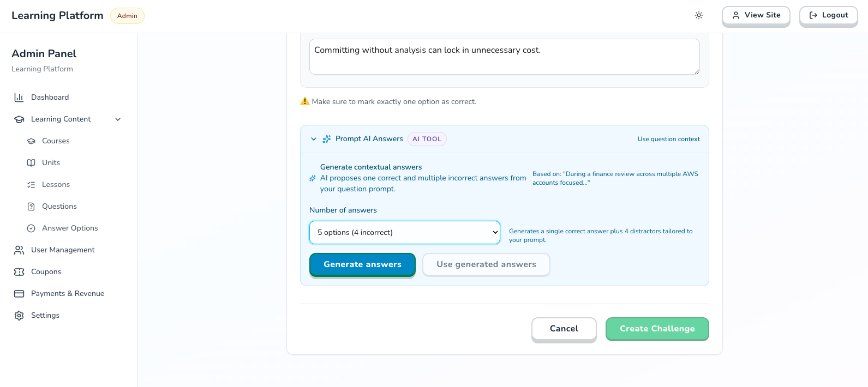Screen dimensions: 868x387
Task: Click the Questions document icon
Action: click(31, 207)
